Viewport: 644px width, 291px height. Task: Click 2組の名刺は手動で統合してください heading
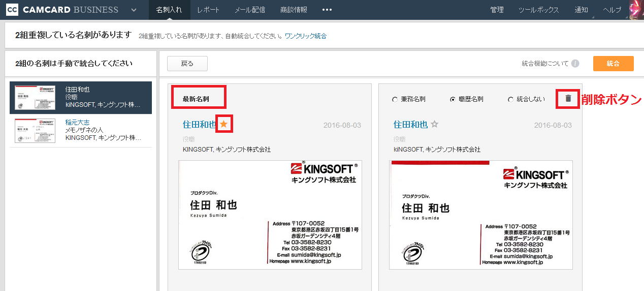[x=74, y=64]
